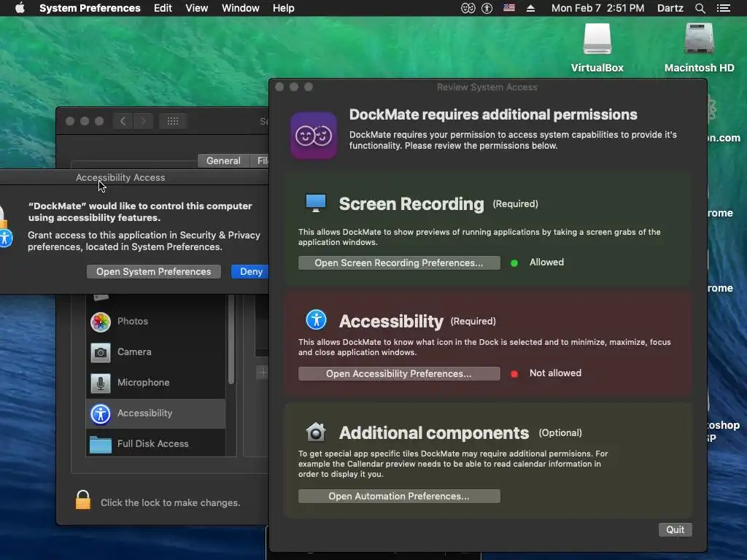Select the VirtualBox drive on desktop
The width and height of the screenshot is (747, 560).
click(597, 39)
